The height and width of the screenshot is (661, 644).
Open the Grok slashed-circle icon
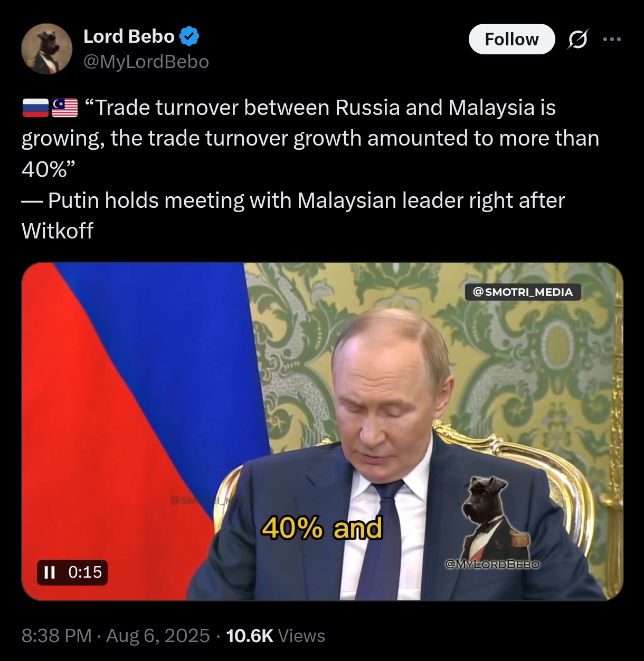pos(578,39)
